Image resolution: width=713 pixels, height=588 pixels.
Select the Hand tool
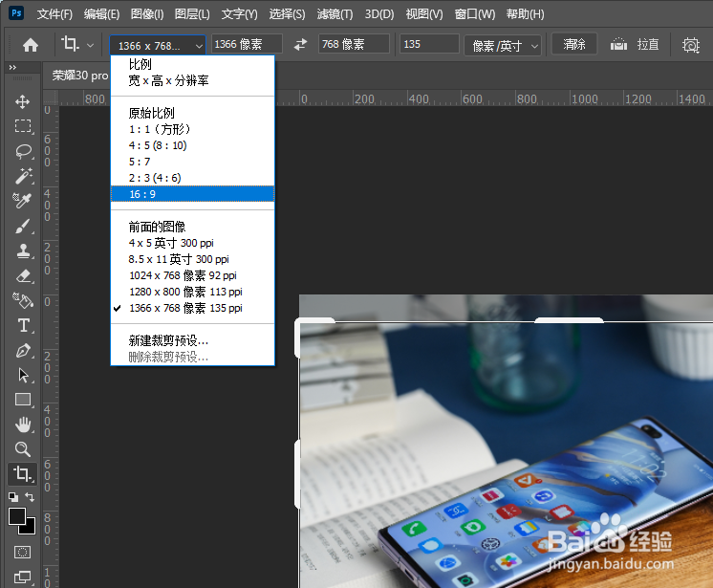pyautogui.click(x=23, y=425)
